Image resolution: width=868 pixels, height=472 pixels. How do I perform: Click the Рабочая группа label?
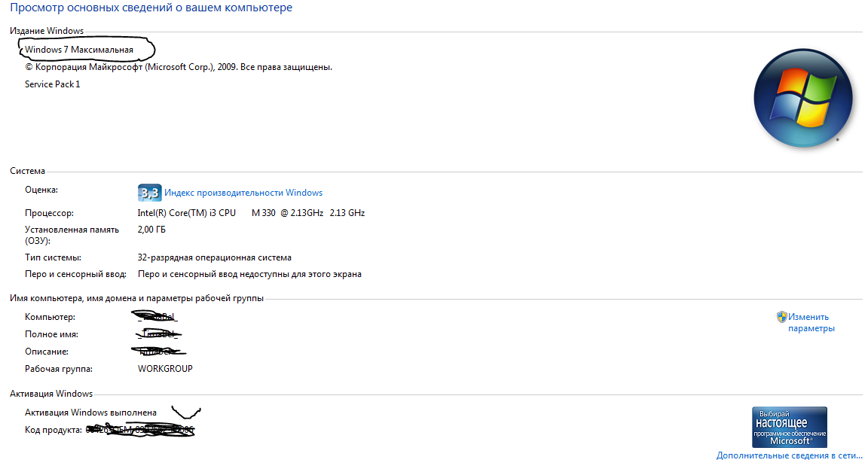coord(58,369)
